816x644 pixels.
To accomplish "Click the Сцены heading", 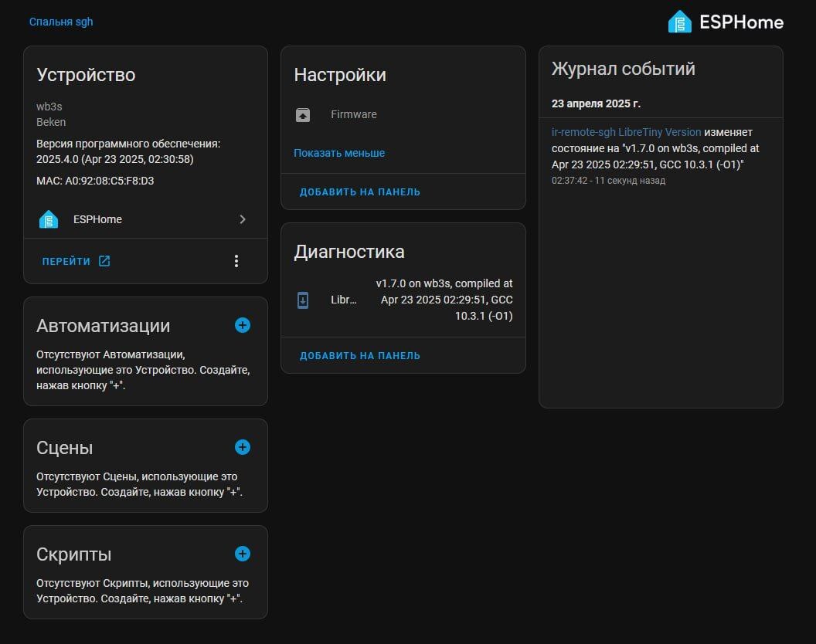I will (x=65, y=448).
